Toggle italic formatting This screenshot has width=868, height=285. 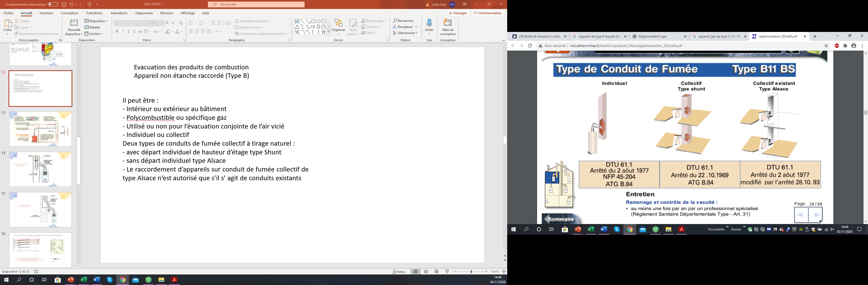click(123, 31)
